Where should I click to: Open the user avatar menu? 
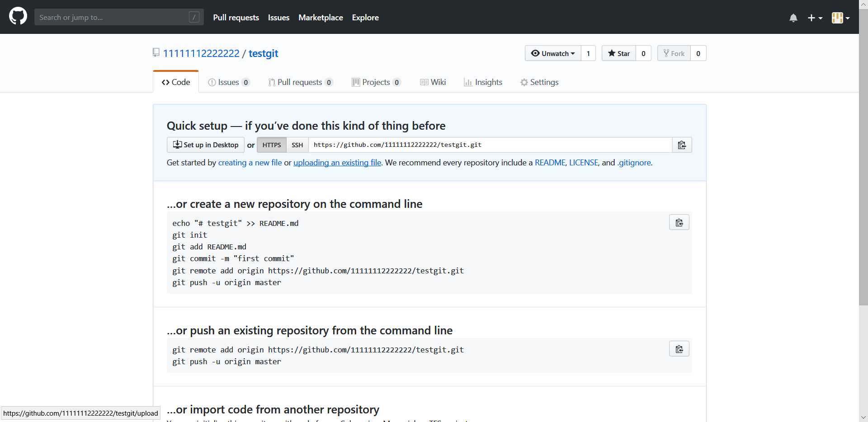pyautogui.click(x=840, y=18)
